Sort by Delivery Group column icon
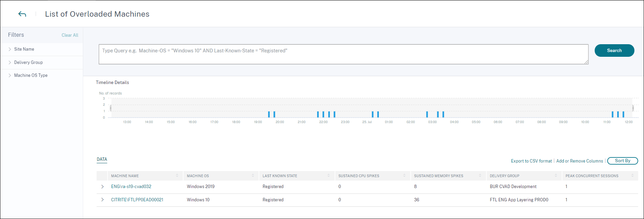The image size is (644, 219). (x=556, y=175)
